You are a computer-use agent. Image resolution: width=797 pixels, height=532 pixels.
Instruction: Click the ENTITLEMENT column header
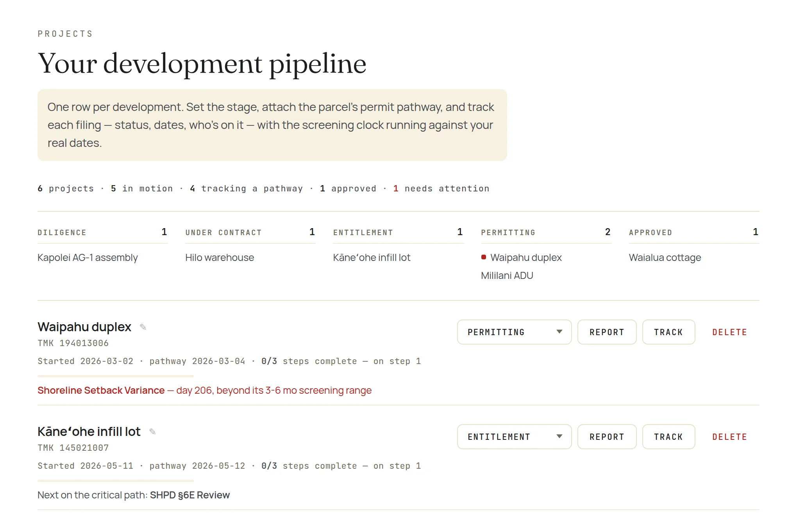coord(363,232)
